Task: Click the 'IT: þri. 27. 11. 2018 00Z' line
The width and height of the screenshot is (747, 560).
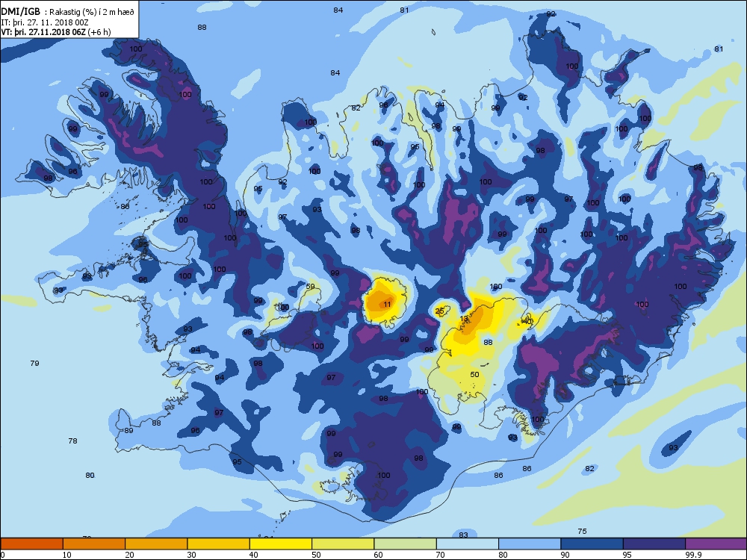Action: point(44,22)
